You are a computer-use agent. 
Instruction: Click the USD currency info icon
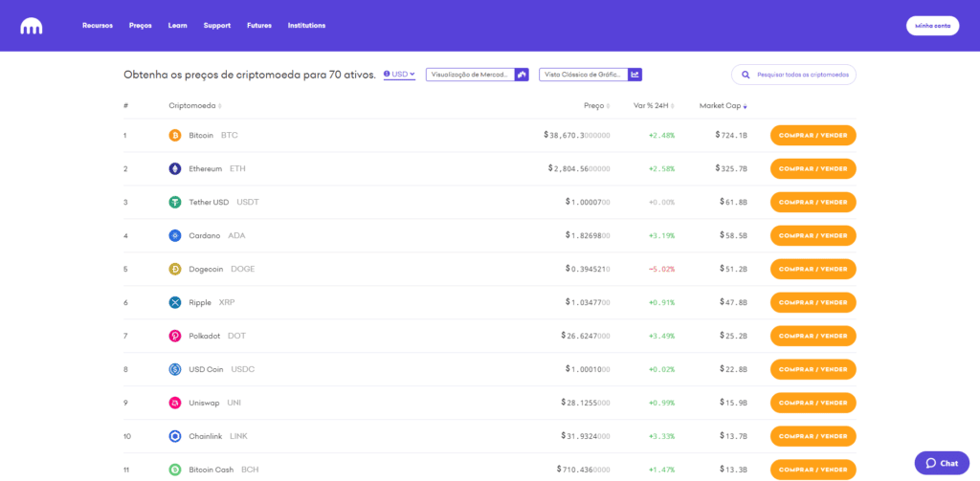387,74
